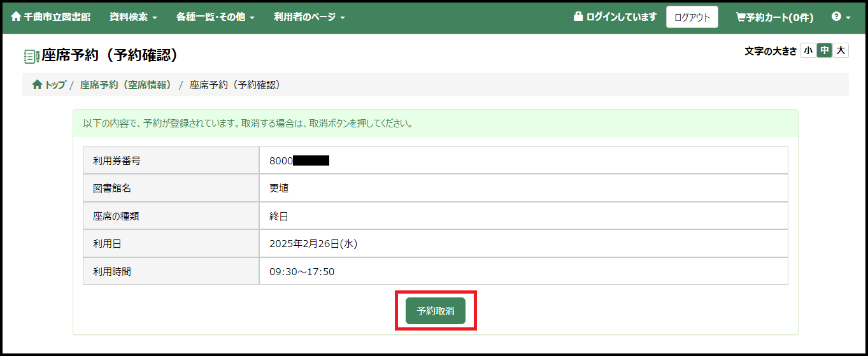The height and width of the screenshot is (356, 868).
Task: Go to 座席予約（空席情報） breadcrumb
Action: click(x=127, y=85)
